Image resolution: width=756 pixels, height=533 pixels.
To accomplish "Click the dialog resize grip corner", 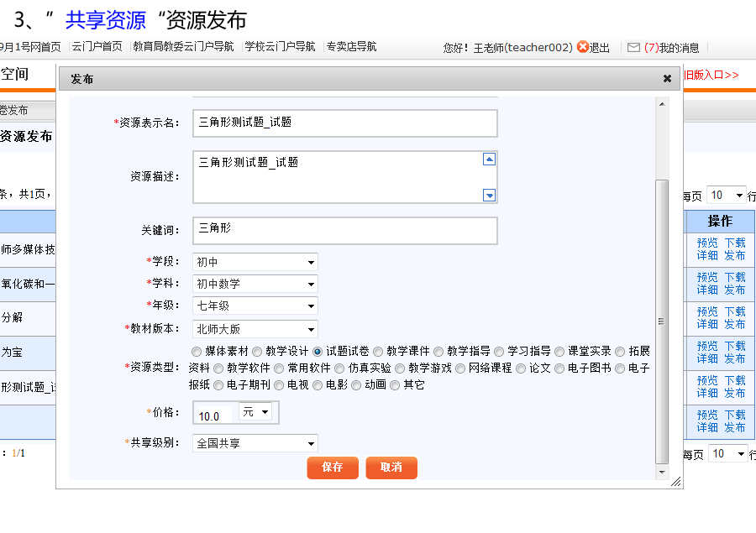I will (675, 482).
